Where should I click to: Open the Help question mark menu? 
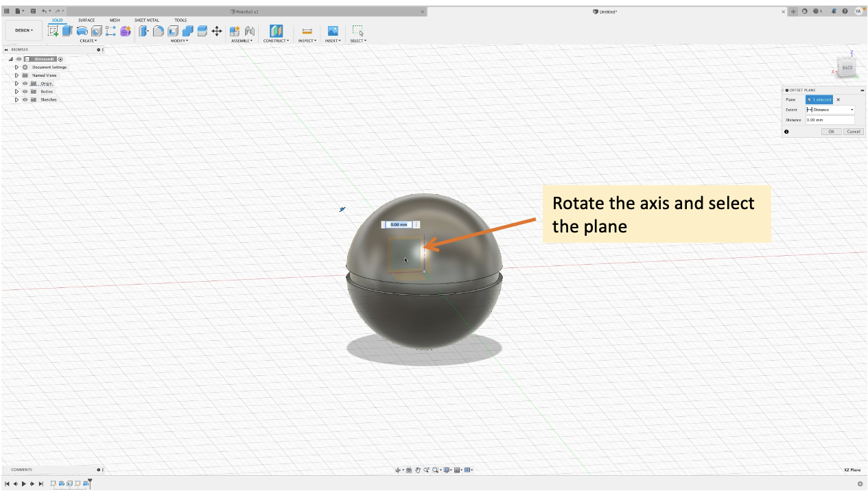pos(845,11)
